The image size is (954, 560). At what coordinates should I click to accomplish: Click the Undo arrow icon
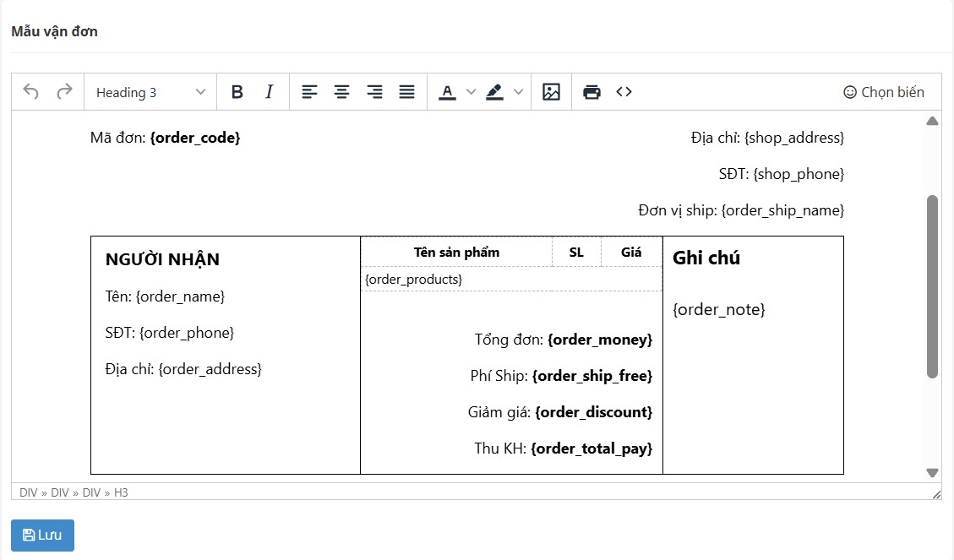click(31, 92)
